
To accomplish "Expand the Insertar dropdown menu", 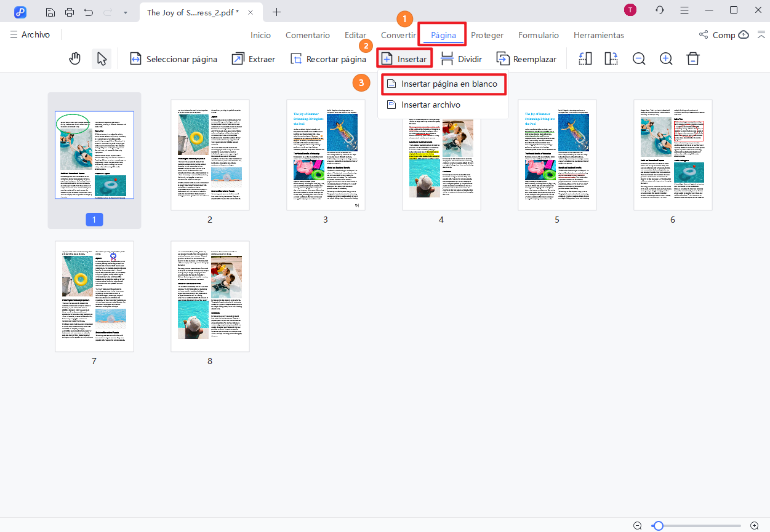I will click(x=404, y=58).
